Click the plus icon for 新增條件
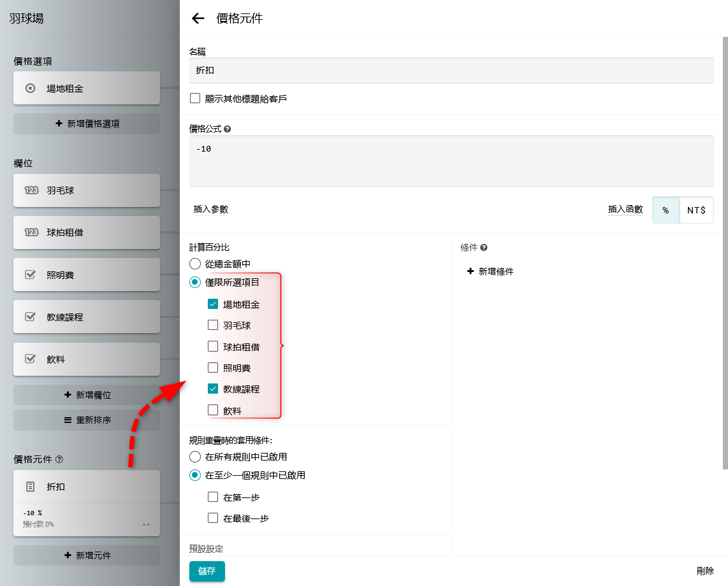 pos(470,271)
